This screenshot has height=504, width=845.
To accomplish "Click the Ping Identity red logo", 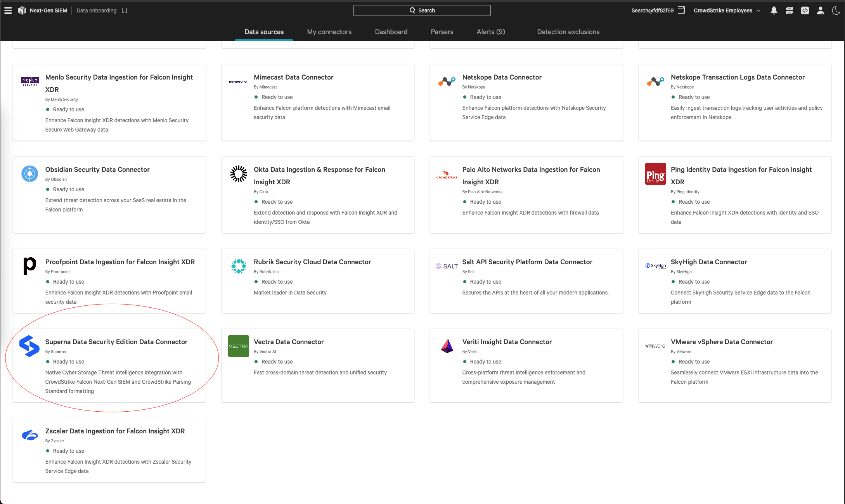I will tap(655, 174).
